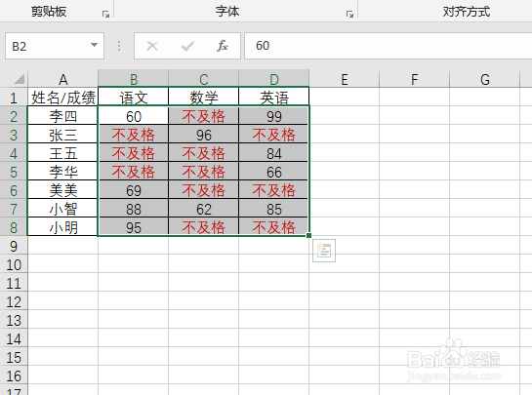
Task: Click the formula bar showing 60
Action: coord(389,46)
